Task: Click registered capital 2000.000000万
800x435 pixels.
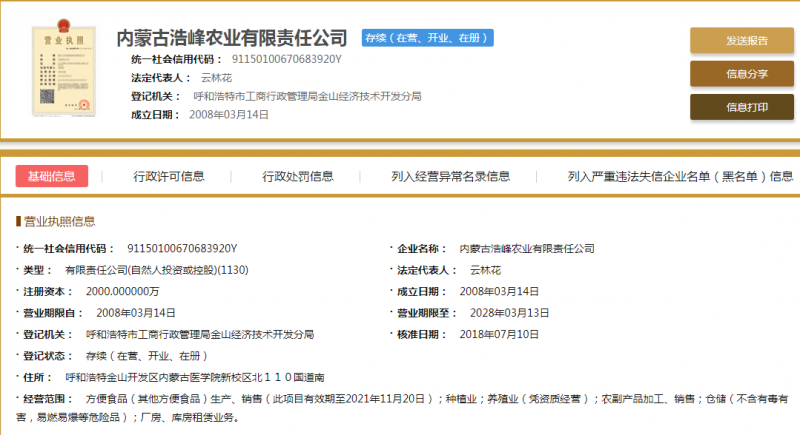Action: (122, 291)
